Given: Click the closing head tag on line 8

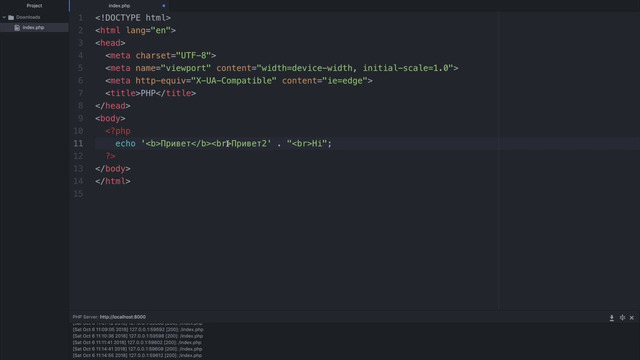Looking at the screenshot, I should click(113, 106).
